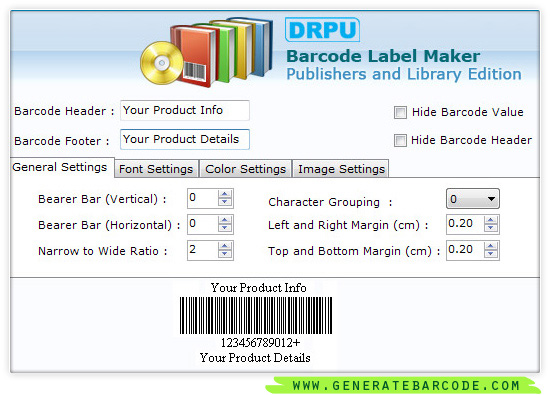
Task: Open Color Settings tab
Action: tap(246, 169)
